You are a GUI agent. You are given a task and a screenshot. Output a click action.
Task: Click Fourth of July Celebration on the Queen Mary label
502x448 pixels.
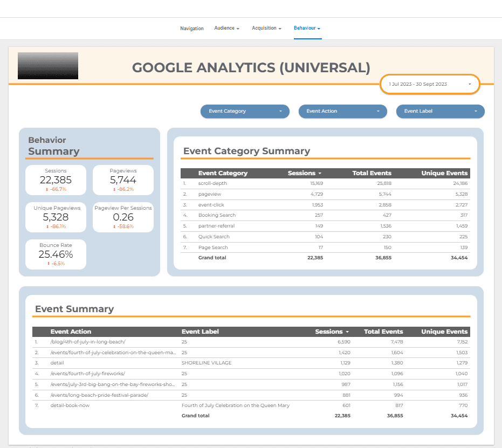pos(235,405)
